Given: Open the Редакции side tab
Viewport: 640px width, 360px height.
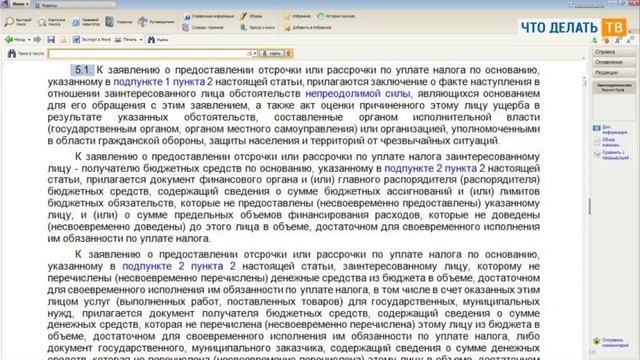Looking at the screenshot, I should click(613, 73).
